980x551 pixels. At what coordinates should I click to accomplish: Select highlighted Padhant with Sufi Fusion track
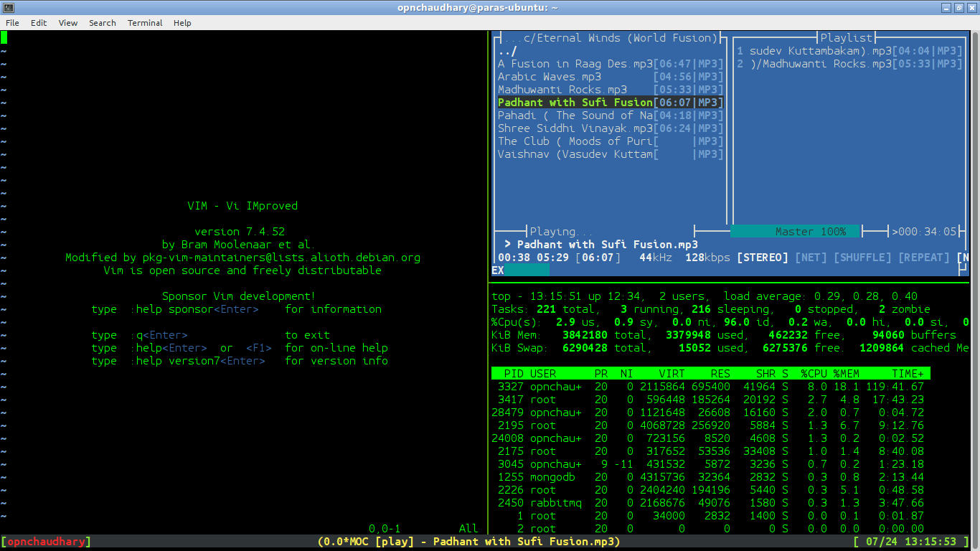pyautogui.click(x=611, y=103)
